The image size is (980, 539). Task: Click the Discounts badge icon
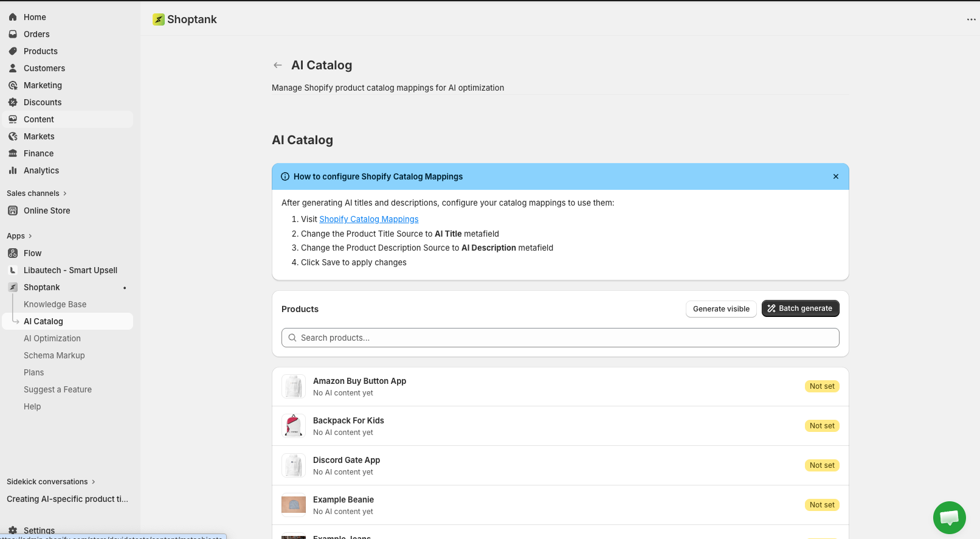click(13, 102)
